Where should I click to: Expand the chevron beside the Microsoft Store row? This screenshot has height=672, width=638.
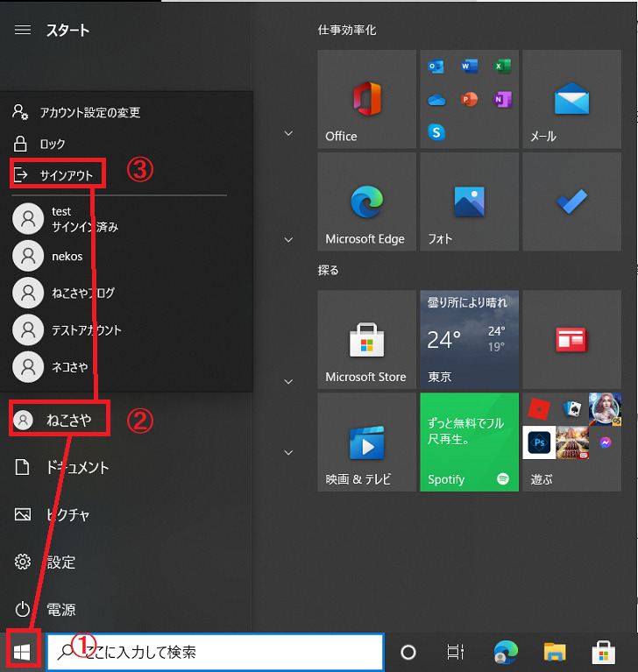[x=288, y=381]
